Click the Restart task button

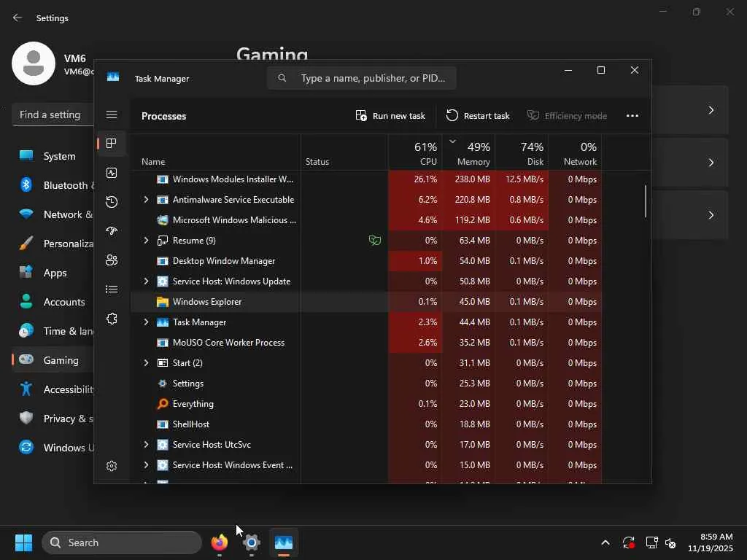point(478,116)
